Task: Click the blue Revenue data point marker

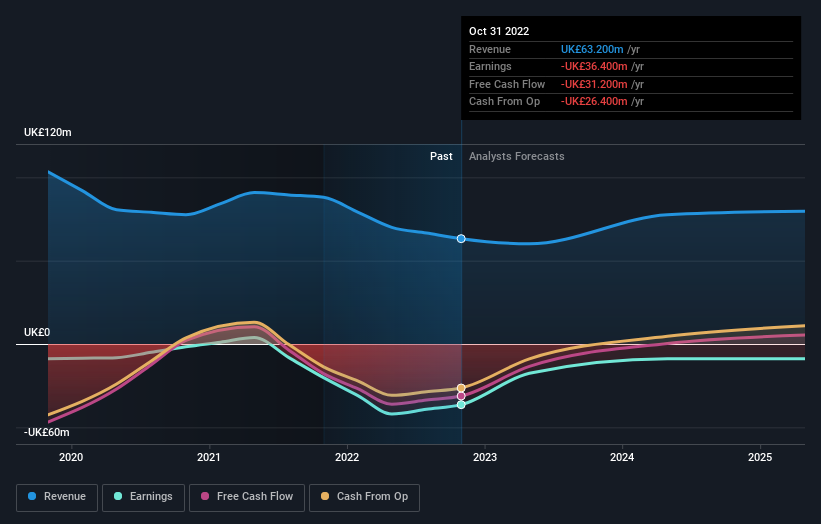Action: [x=461, y=239]
